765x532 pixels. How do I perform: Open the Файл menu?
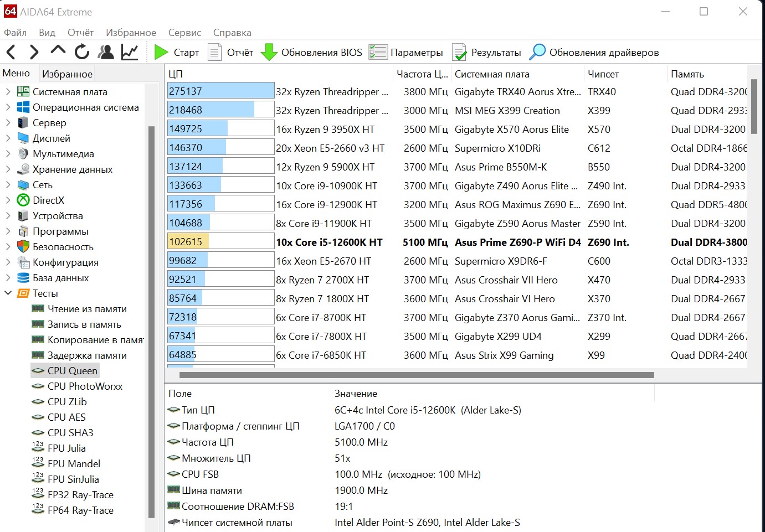tap(15, 33)
